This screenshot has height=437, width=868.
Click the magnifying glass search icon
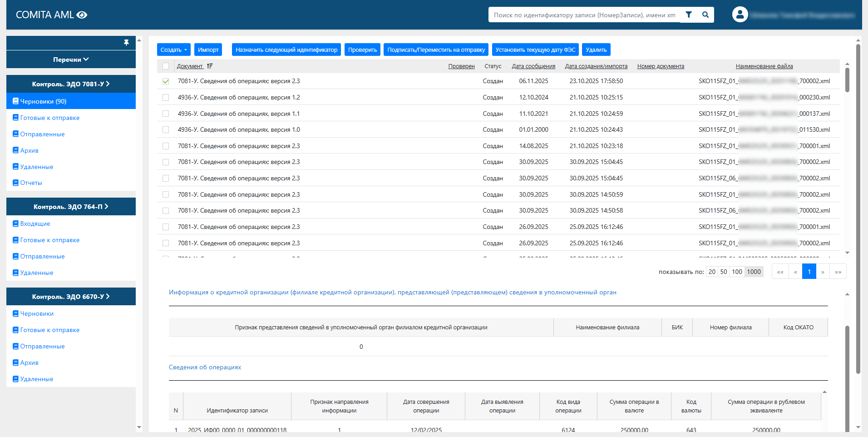tap(705, 15)
